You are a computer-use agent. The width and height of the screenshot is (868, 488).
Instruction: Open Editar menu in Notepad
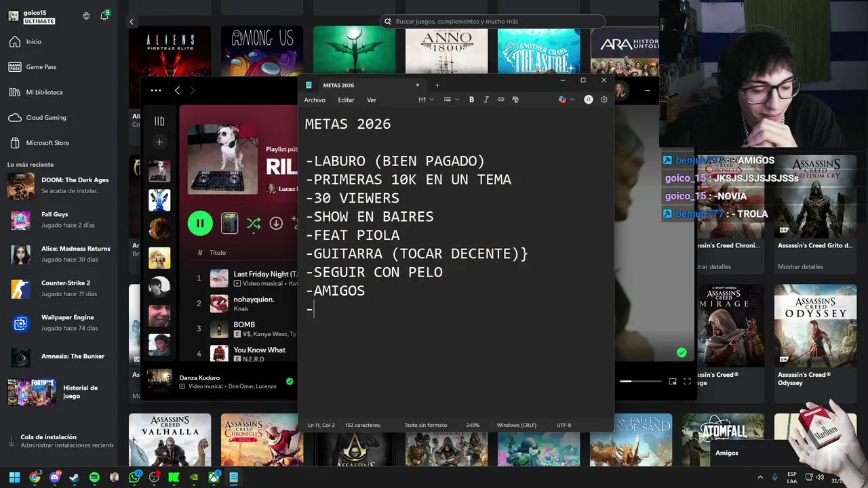click(x=346, y=100)
